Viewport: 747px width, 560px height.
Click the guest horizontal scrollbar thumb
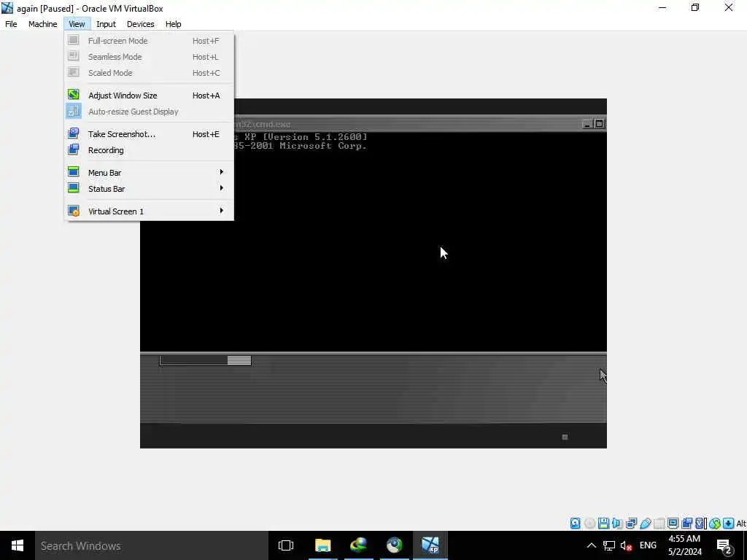pos(239,360)
